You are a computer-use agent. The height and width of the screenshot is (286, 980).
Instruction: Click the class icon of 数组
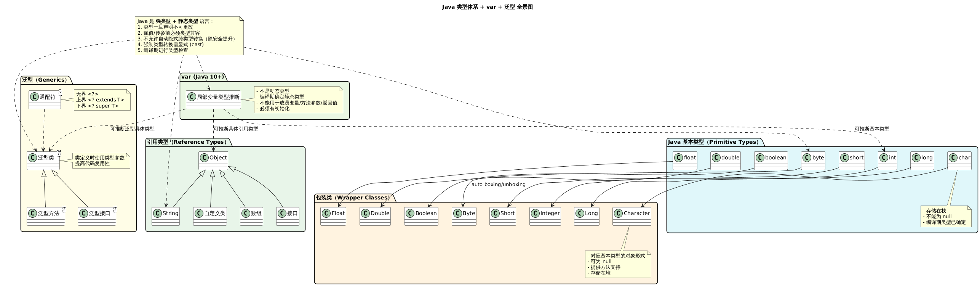246,213
